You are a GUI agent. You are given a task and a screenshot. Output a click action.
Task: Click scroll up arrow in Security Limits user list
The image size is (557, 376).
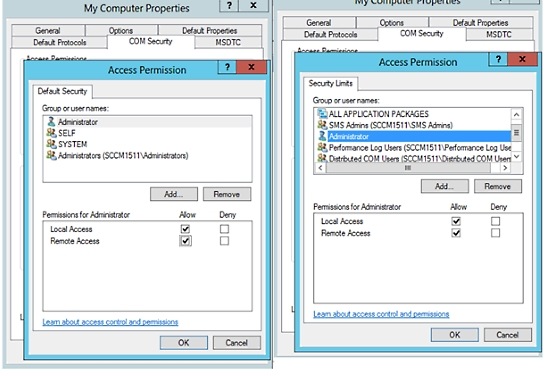coord(517,114)
